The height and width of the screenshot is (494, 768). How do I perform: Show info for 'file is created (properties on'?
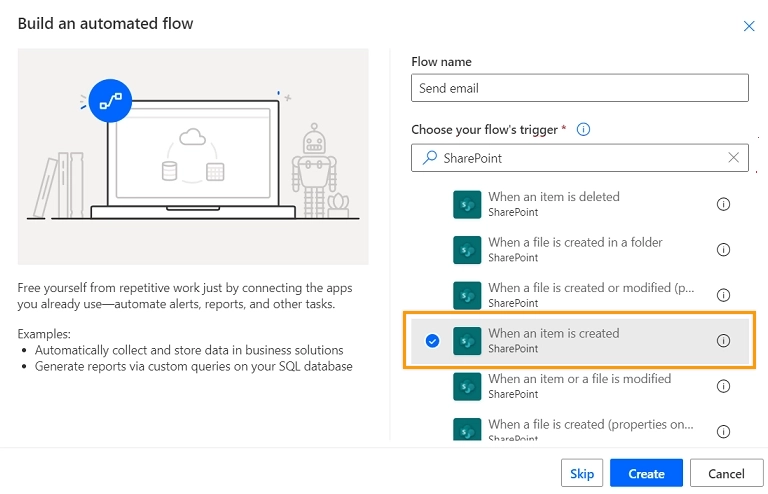(723, 431)
